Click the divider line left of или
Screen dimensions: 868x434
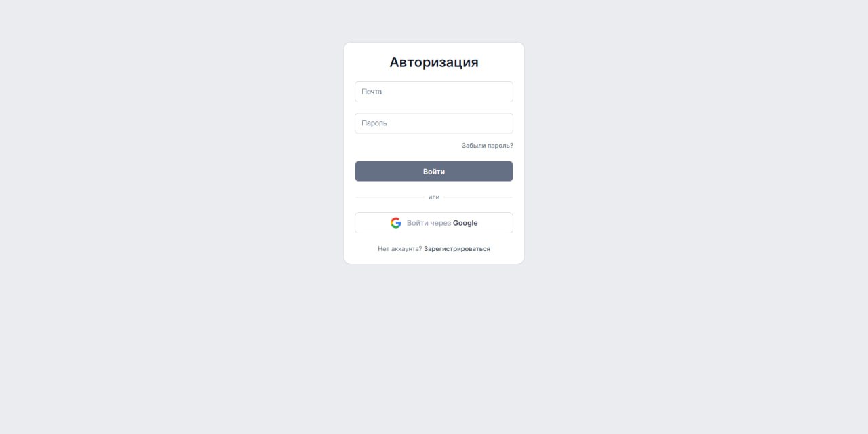click(389, 197)
